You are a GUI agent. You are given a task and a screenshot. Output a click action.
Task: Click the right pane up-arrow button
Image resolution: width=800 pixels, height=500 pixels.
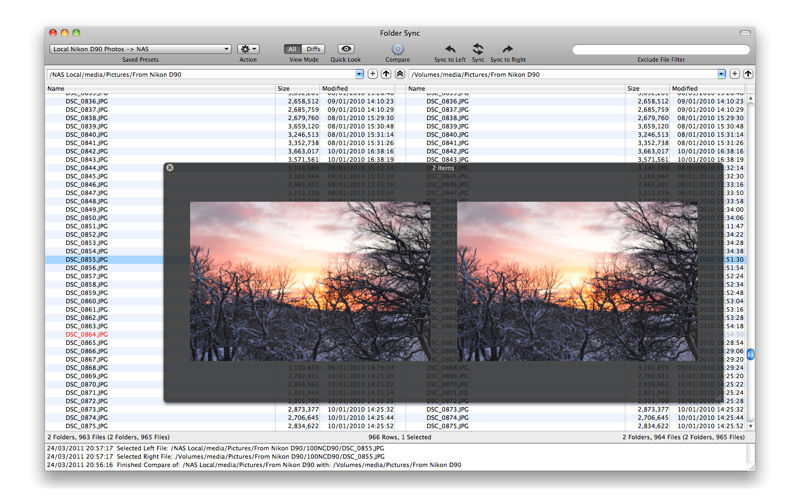748,74
